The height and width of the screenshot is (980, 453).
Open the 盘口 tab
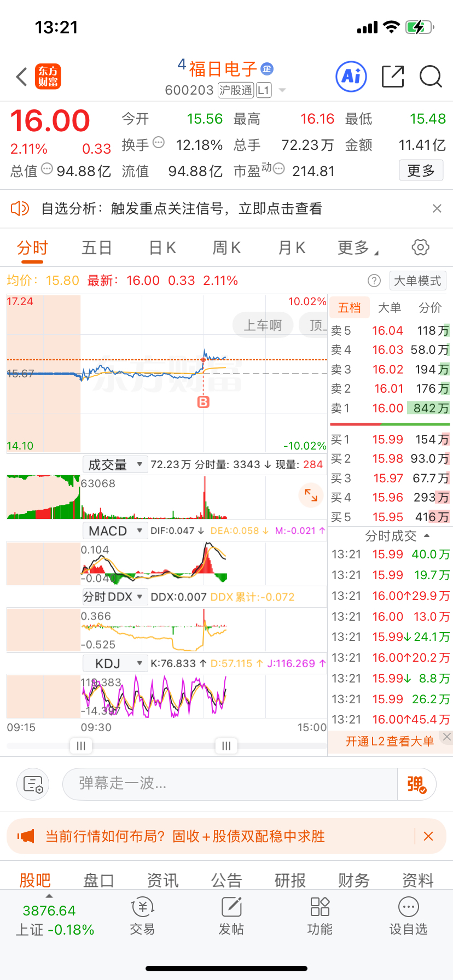[x=98, y=880]
